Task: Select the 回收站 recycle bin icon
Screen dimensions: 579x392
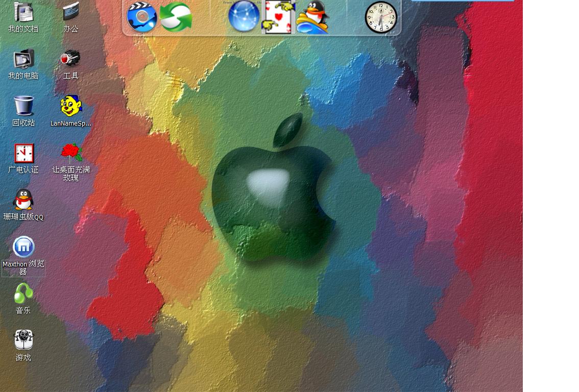Action: tap(23, 106)
